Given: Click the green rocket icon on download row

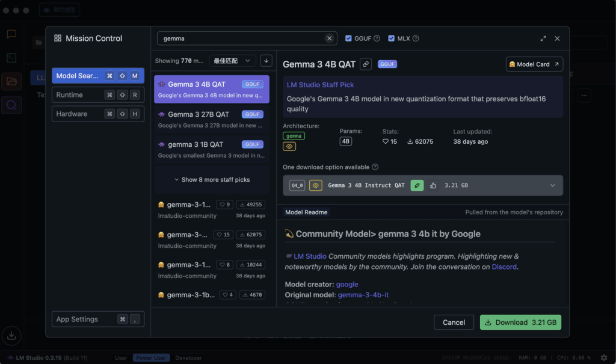Looking at the screenshot, I should [417, 185].
